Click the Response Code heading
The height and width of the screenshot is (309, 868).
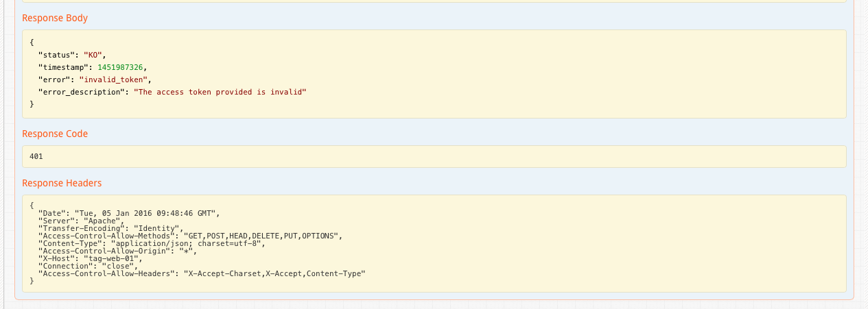coord(55,134)
